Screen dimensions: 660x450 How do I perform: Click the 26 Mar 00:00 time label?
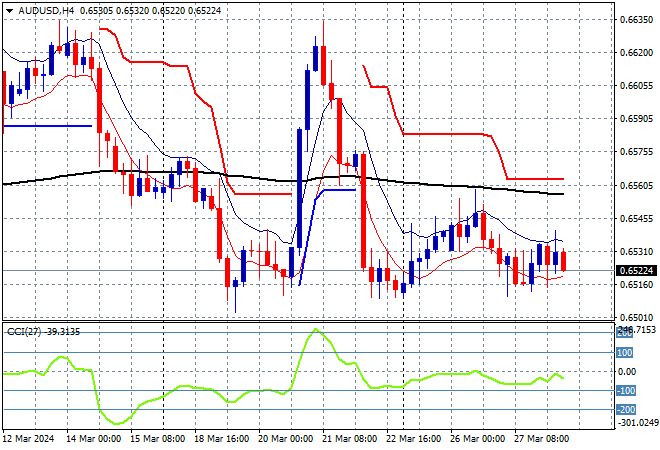477,438
